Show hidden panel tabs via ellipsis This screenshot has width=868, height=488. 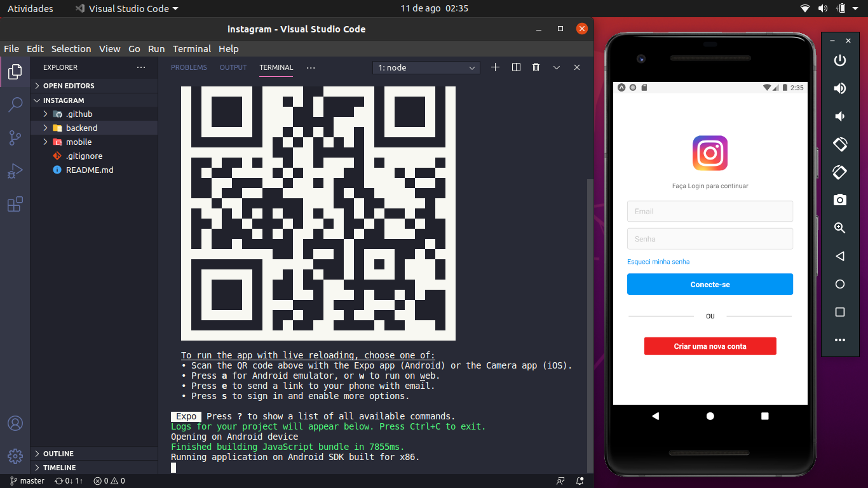311,67
